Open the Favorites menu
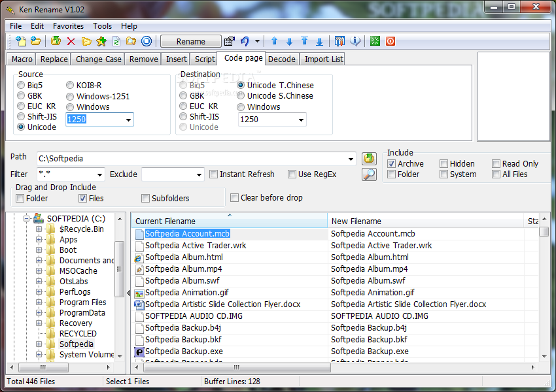556x392 pixels. point(68,26)
